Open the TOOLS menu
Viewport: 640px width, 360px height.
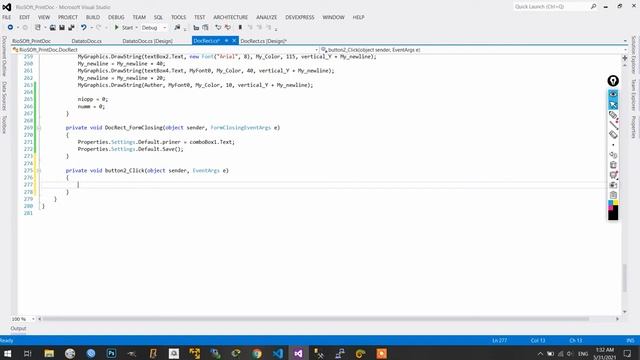click(178, 17)
